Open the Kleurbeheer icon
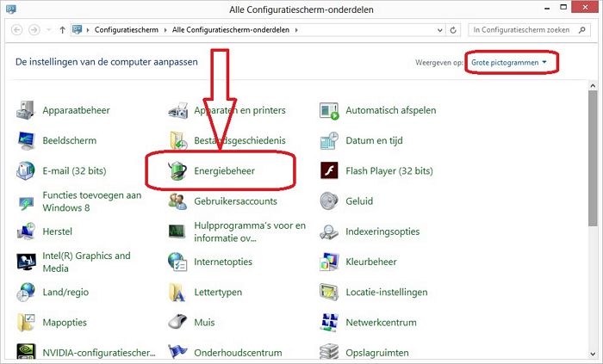 coord(329,262)
